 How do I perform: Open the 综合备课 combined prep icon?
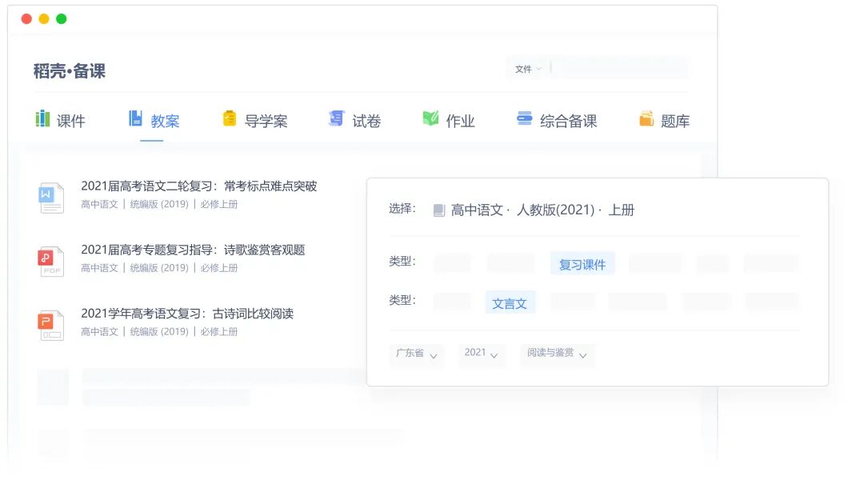click(524, 119)
